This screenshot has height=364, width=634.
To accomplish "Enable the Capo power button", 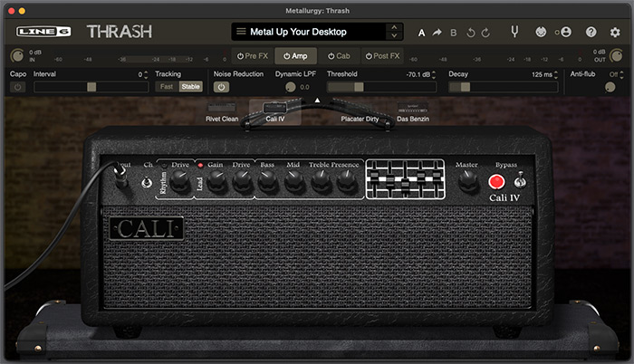I will (17, 87).
